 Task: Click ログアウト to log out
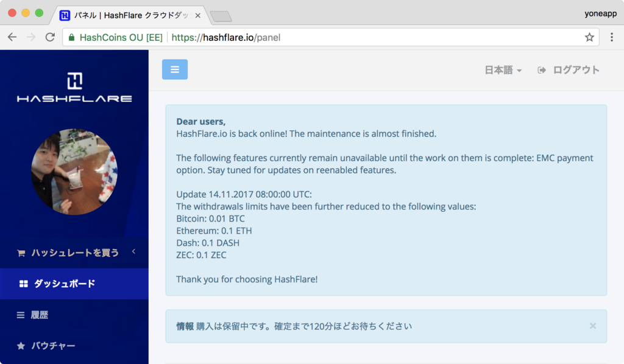[576, 71]
